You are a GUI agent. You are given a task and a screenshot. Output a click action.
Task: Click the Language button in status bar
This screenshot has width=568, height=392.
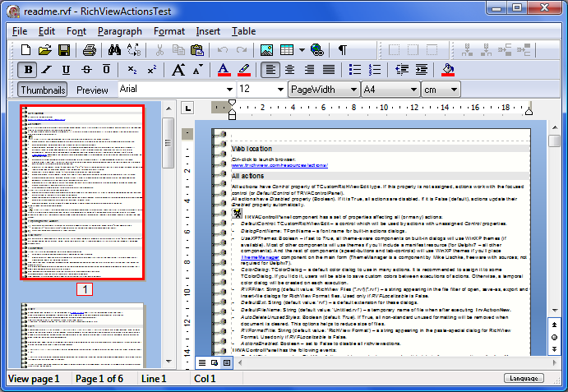coord(524,379)
